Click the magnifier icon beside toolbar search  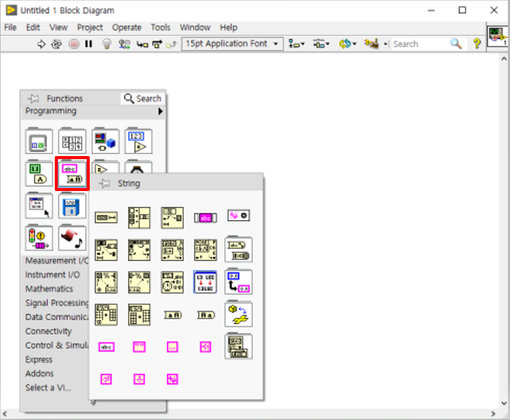(x=456, y=43)
